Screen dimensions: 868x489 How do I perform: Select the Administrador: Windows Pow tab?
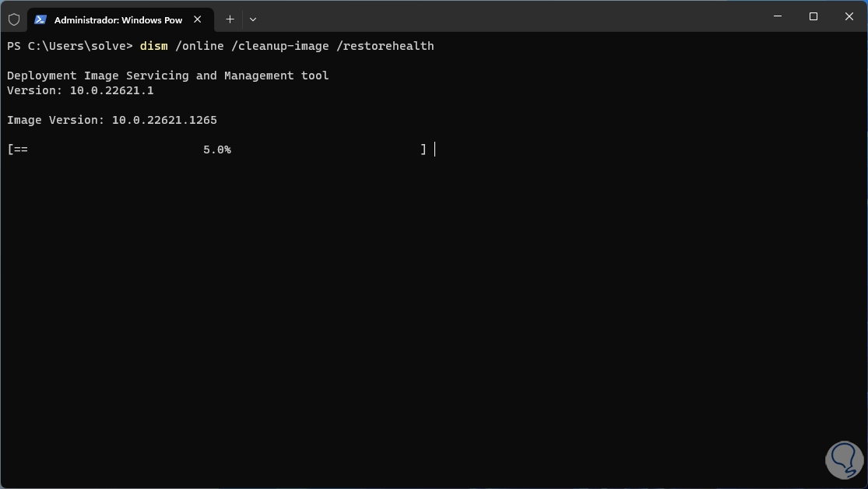pyautogui.click(x=117, y=19)
